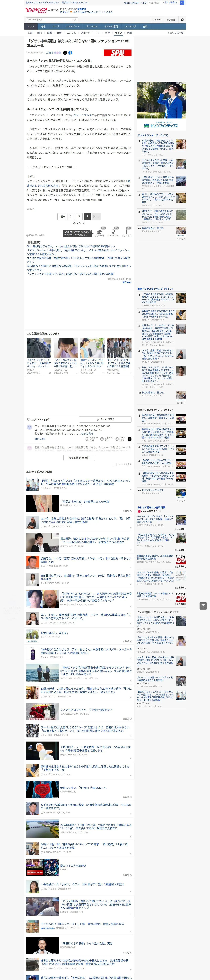The width and height of the screenshot is (210, 980).
Task: Select the ライフ category
Action: pyautogui.click(x=119, y=33)
